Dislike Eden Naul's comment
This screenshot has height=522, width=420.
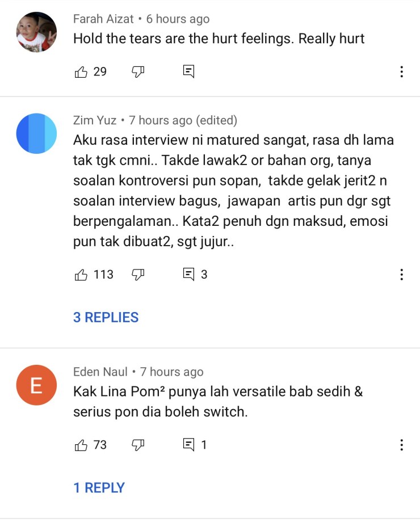[138, 445]
